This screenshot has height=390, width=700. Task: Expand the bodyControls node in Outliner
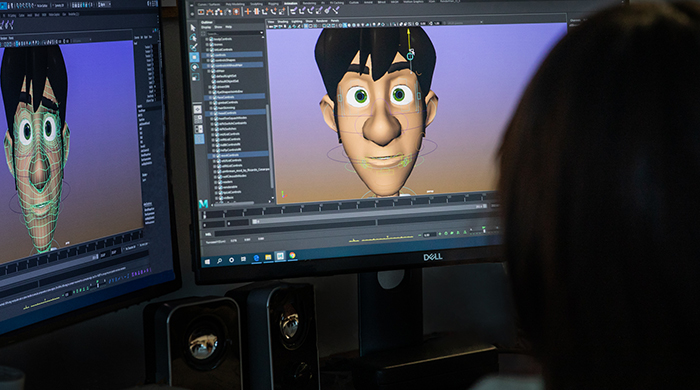coord(207,39)
